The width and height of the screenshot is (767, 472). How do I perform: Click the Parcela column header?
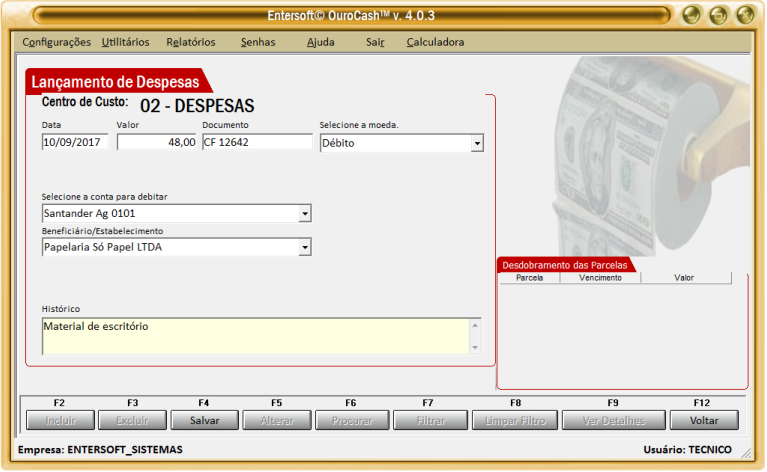point(529,278)
